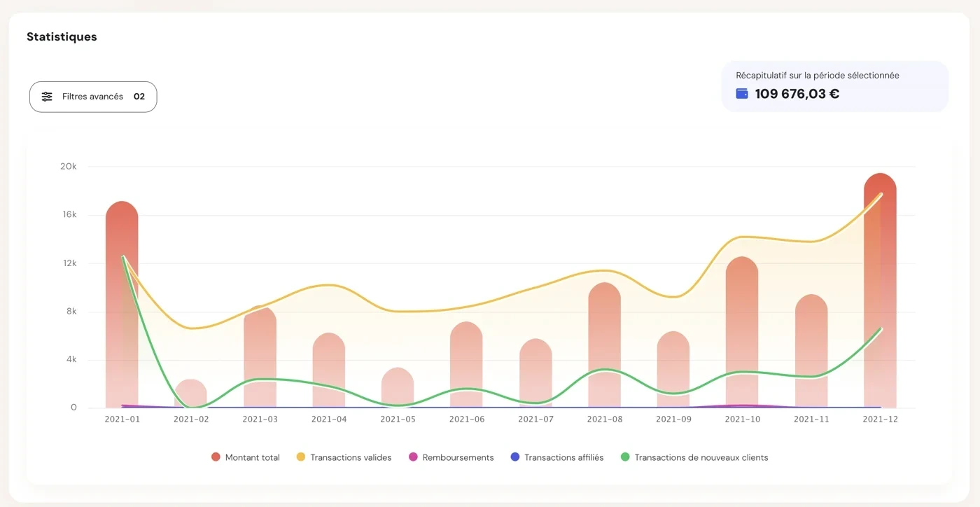The height and width of the screenshot is (507, 980).
Task: Click the 20k y-axis label
Action: click(x=69, y=167)
